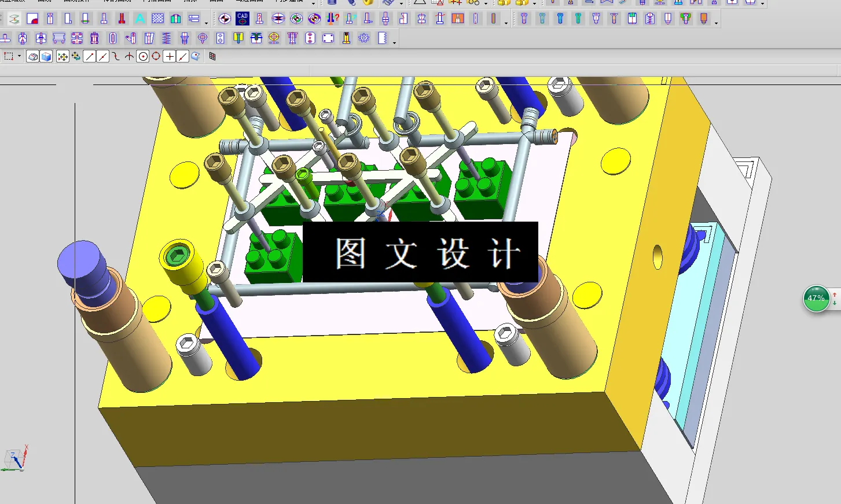This screenshot has width=841, height=504.
Task: Toggle the shaded view cube mode
Action: point(46,56)
